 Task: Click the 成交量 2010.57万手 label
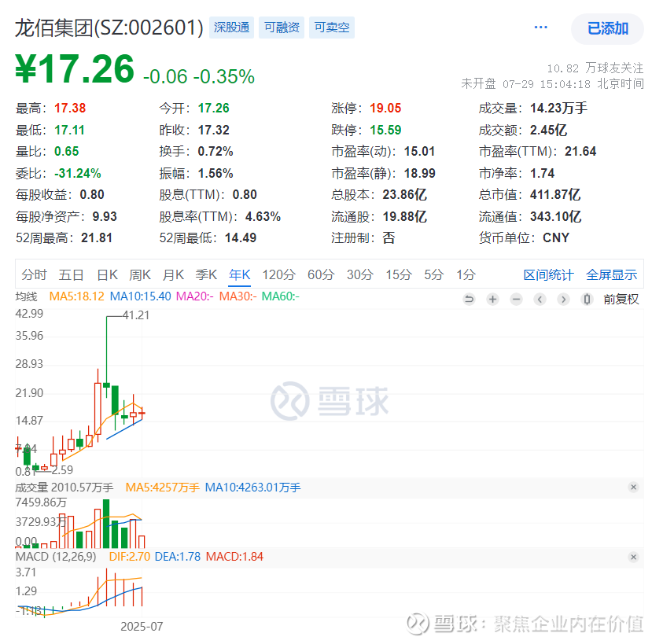64,488
